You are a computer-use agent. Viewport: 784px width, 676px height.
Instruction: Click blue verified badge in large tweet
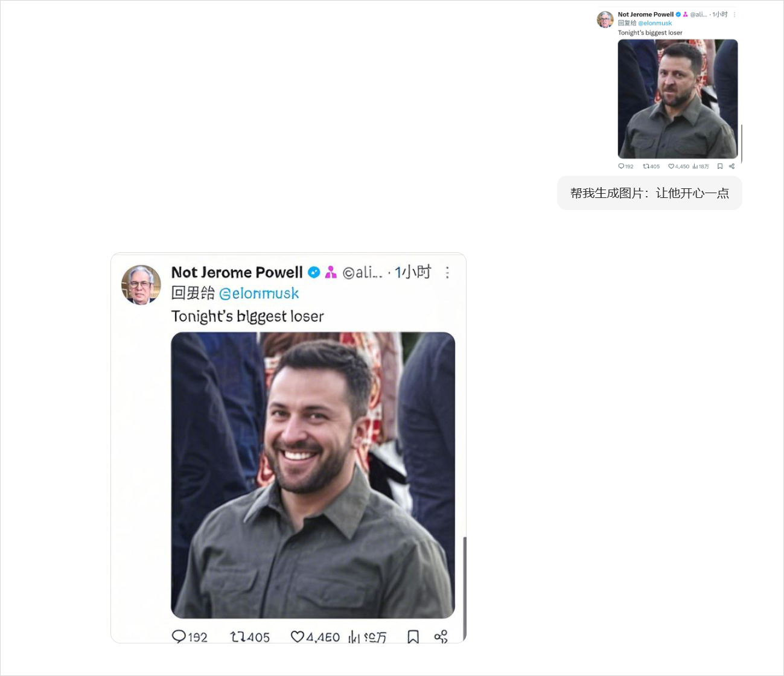pyautogui.click(x=314, y=272)
